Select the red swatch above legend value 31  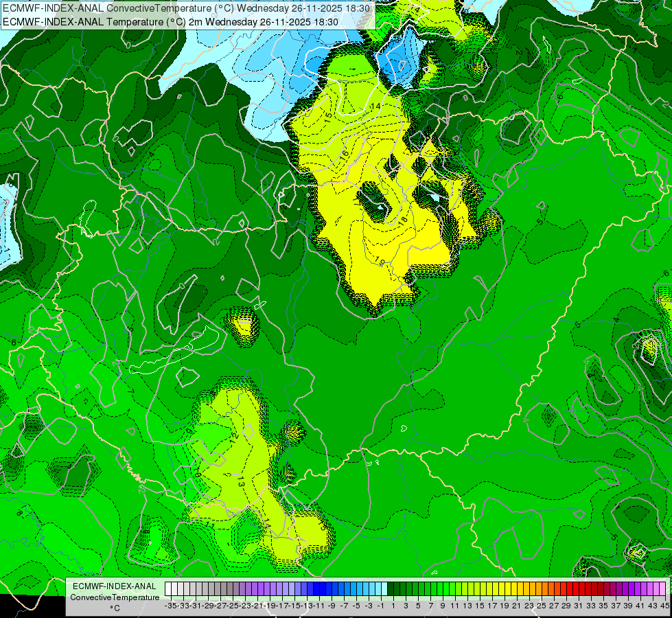(x=576, y=589)
